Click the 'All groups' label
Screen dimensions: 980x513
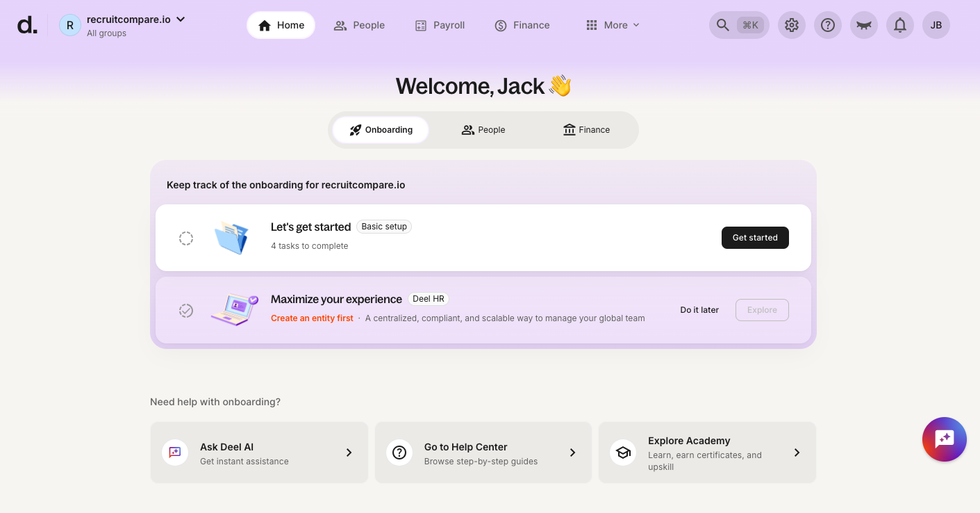[106, 33]
